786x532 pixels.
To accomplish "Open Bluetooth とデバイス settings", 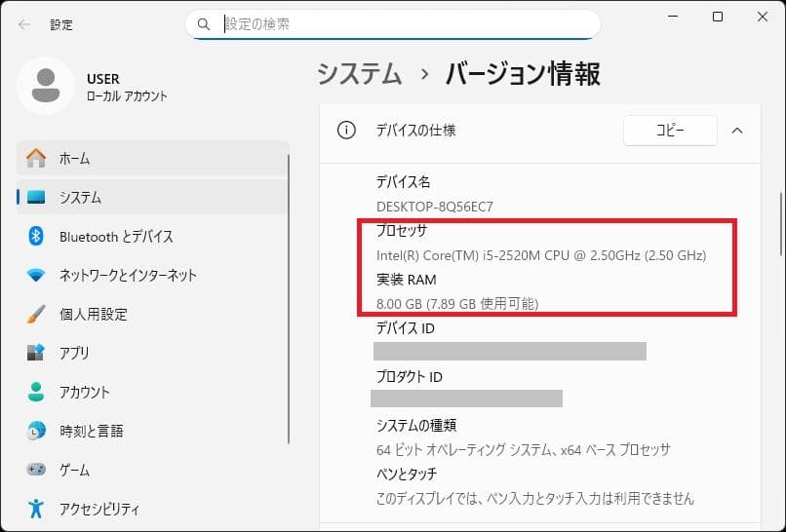I will [x=153, y=236].
